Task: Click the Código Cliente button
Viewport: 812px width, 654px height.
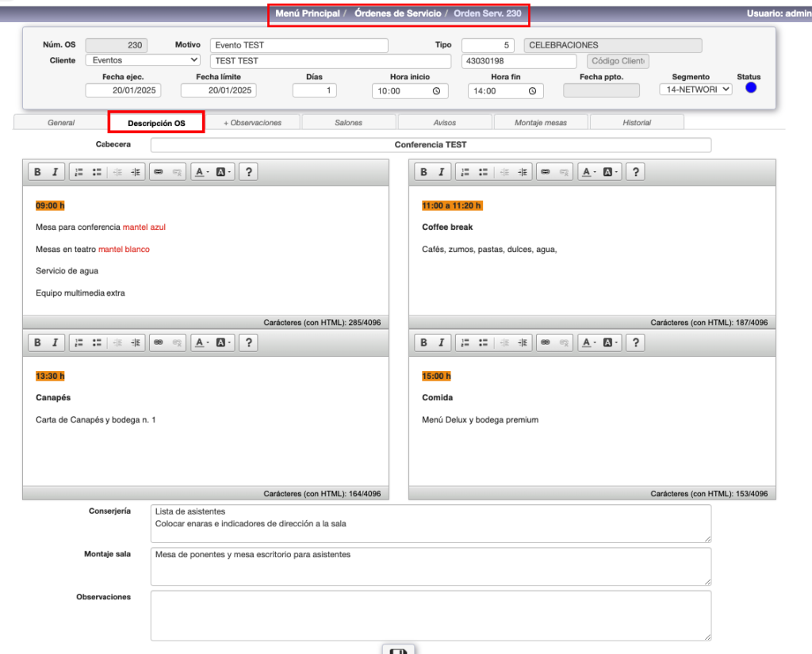Action: (618, 61)
